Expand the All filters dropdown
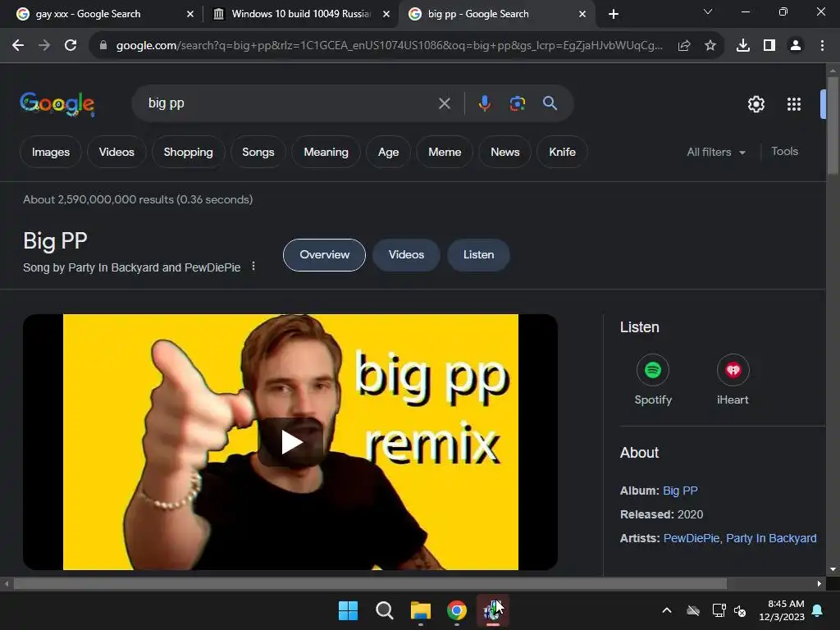The height and width of the screenshot is (630, 840). [x=715, y=152]
